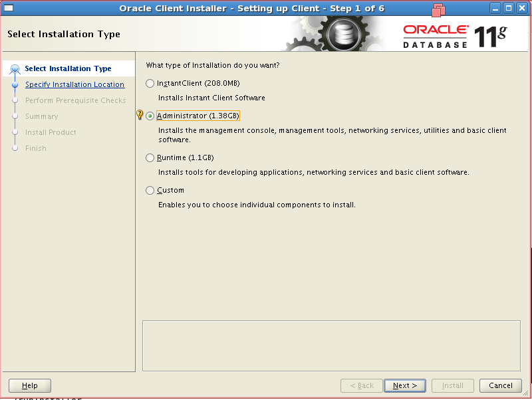Open the Help button
Screen dimensions: 532x400
coord(30,386)
